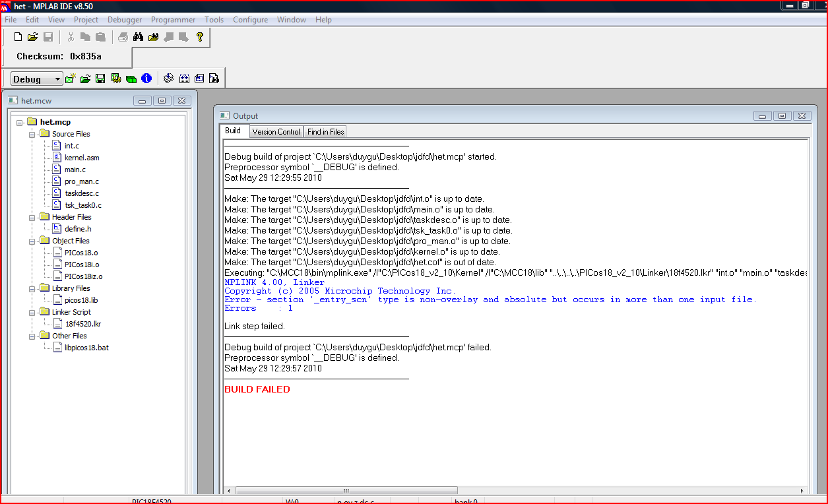
Task: Click the blue window-layout icon in project toolbar
Action: 199,79
